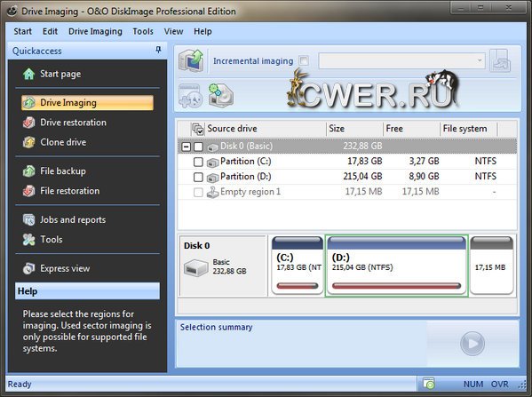This screenshot has height=397, width=532.
Task: Select the (D:) partition block in disk map
Action: click(397, 266)
